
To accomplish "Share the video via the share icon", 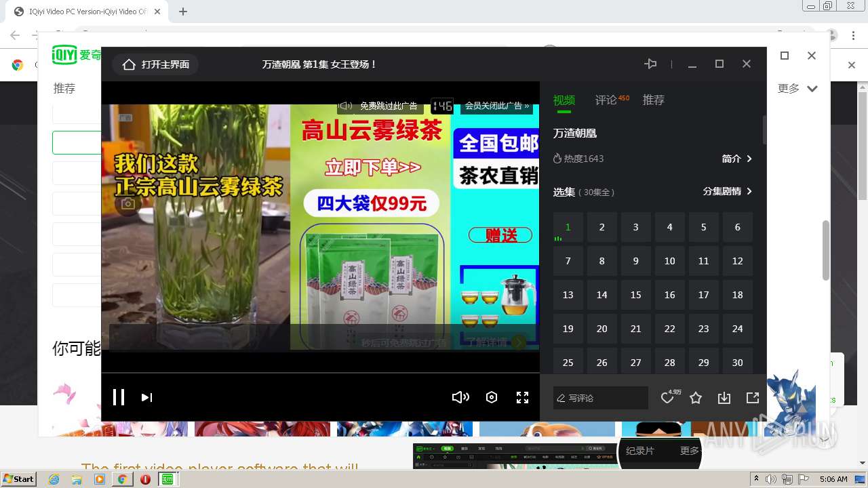I will click(x=753, y=398).
